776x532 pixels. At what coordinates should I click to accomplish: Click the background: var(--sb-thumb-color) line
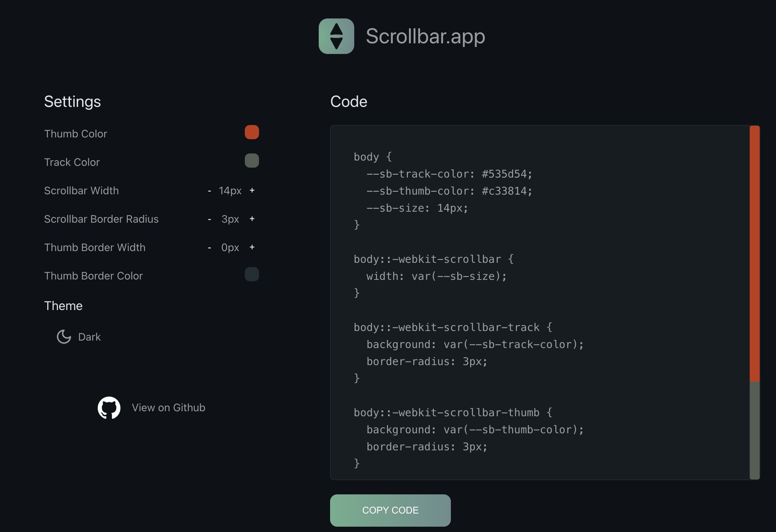click(x=475, y=430)
